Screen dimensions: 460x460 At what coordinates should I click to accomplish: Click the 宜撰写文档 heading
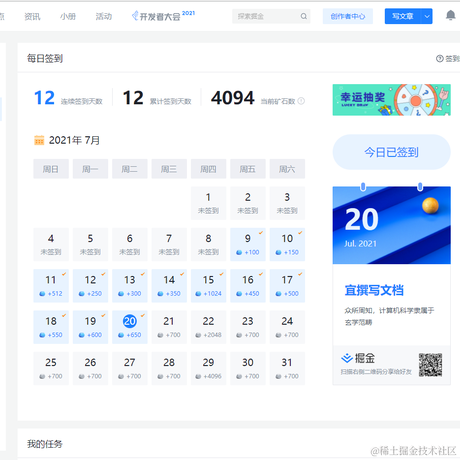pos(374,290)
